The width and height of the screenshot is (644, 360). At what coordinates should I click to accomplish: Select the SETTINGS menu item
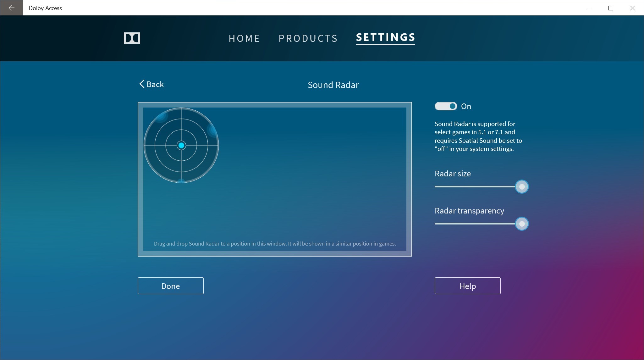pyautogui.click(x=385, y=38)
